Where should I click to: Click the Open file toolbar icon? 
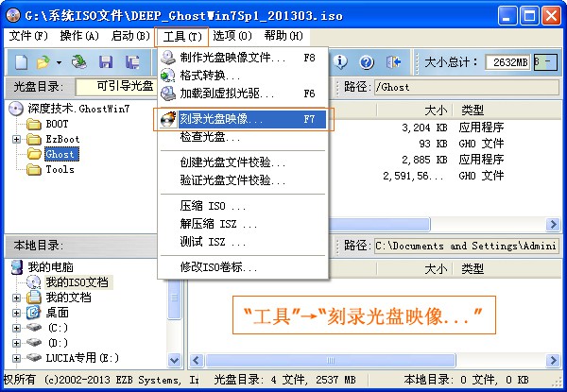(x=43, y=62)
